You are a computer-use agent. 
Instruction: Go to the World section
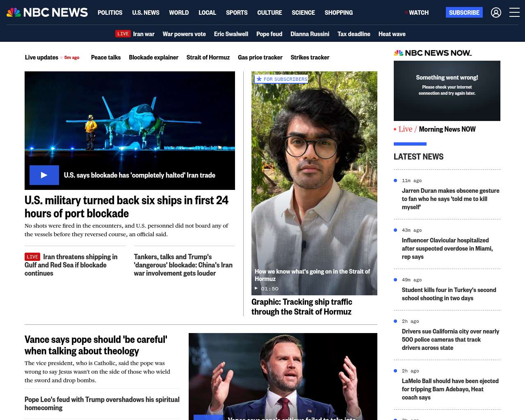[x=179, y=13]
